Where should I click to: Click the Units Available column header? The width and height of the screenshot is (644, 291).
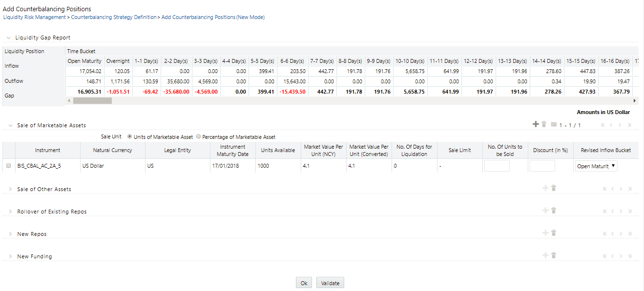point(278,150)
